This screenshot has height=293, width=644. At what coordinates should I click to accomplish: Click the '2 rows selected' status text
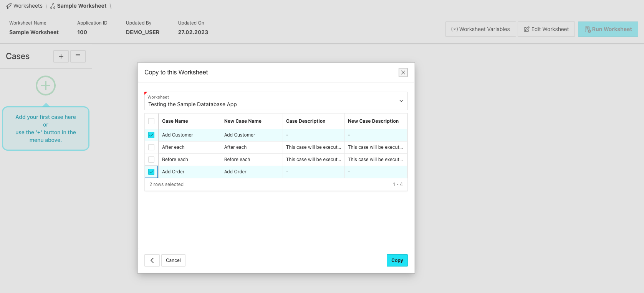tap(166, 184)
